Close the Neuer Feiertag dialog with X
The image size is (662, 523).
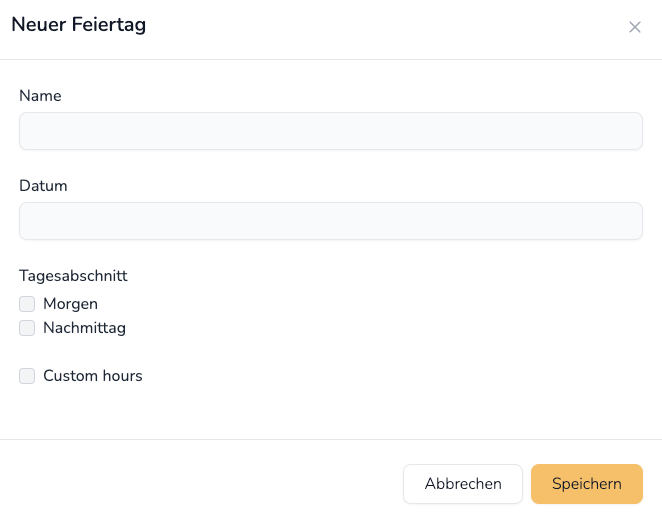click(x=635, y=27)
